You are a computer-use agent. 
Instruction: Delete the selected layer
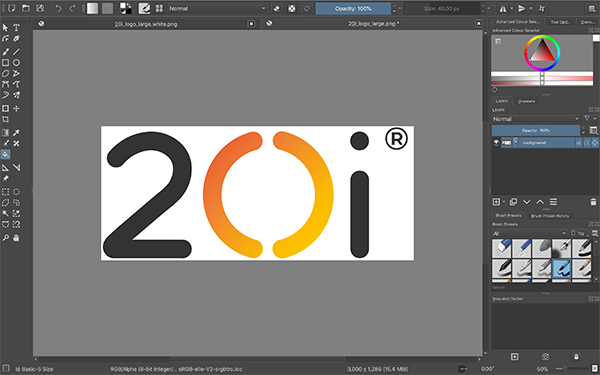point(593,202)
